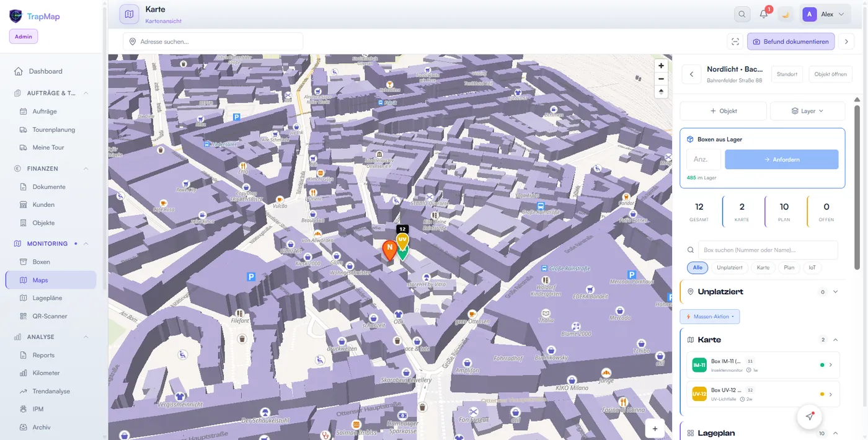Click the yellow UV map marker

point(402,239)
